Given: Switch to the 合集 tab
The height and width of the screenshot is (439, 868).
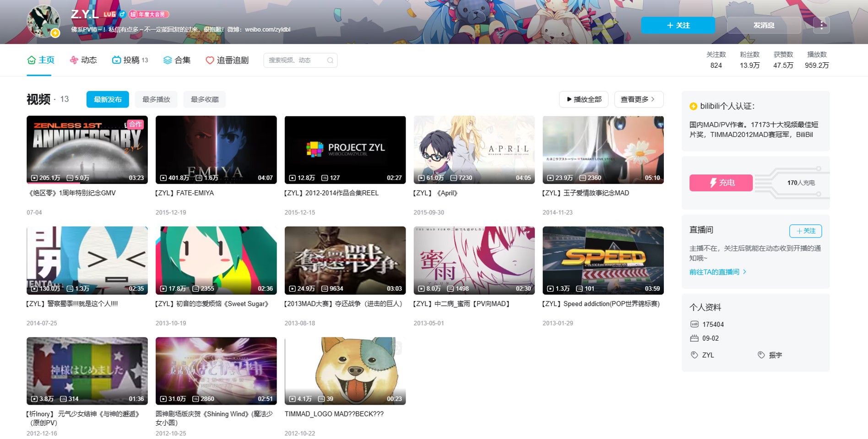Looking at the screenshot, I should [x=177, y=60].
